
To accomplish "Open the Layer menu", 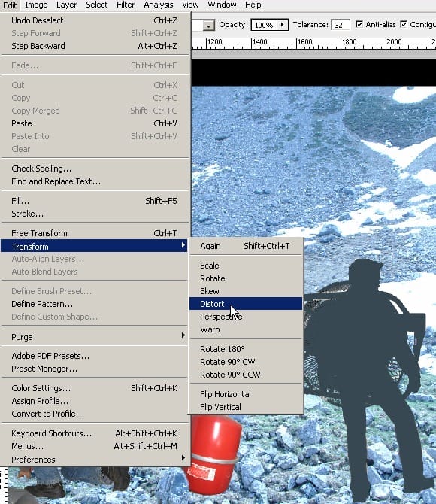I will pos(66,5).
